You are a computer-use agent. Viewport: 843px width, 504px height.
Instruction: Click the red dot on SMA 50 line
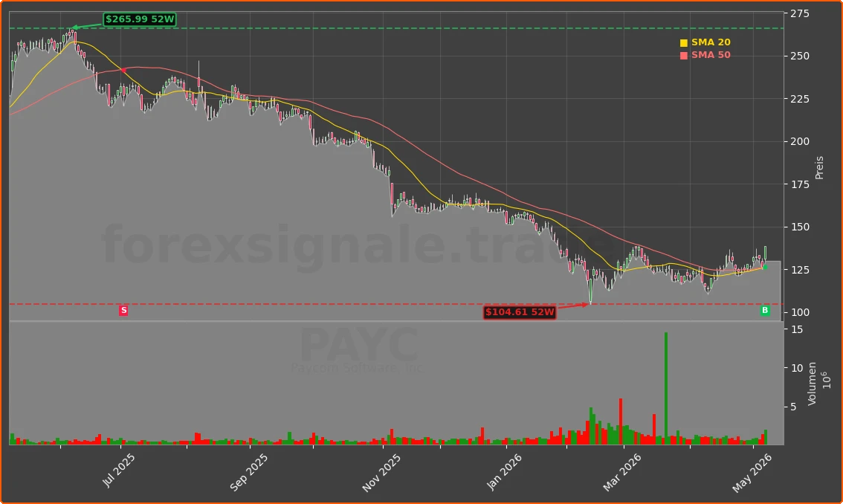click(123, 71)
